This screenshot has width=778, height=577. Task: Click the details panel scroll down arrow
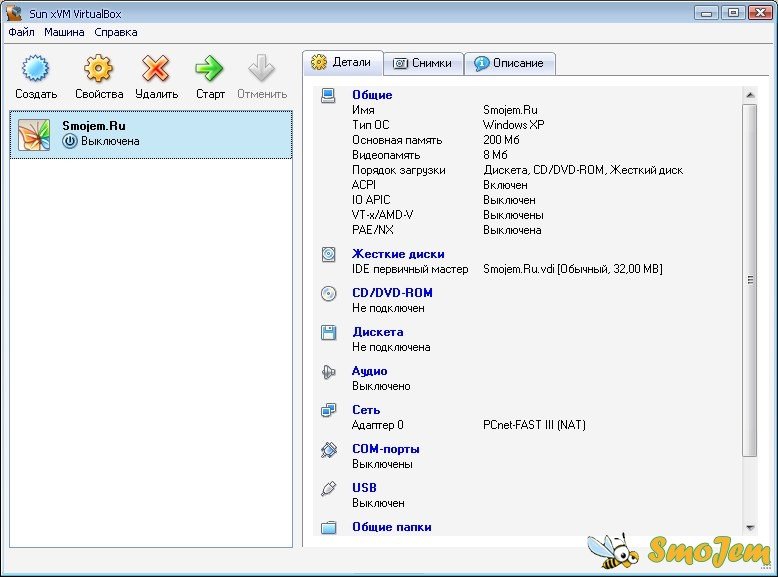pyautogui.click(x=750, y=526)
